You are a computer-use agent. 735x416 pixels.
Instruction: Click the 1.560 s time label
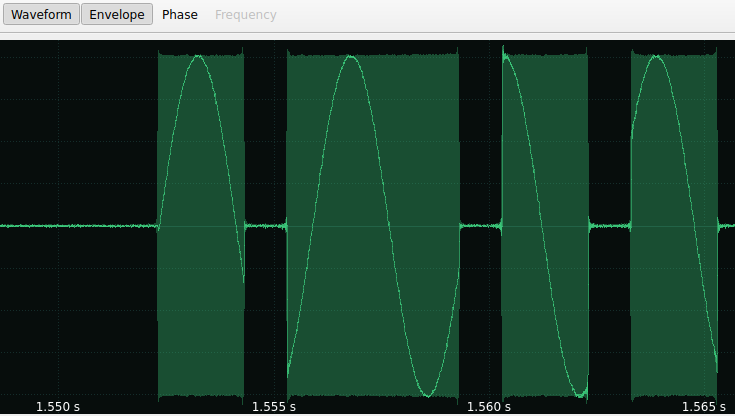point(489,406)
